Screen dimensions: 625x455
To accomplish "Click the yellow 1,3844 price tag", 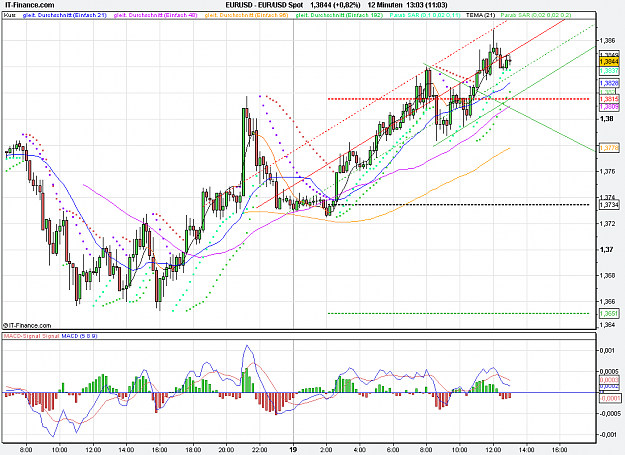I will (609, 62).
